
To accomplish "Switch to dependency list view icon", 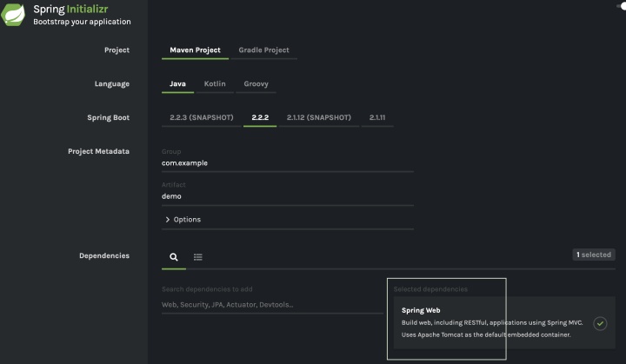I will point(198,257).
